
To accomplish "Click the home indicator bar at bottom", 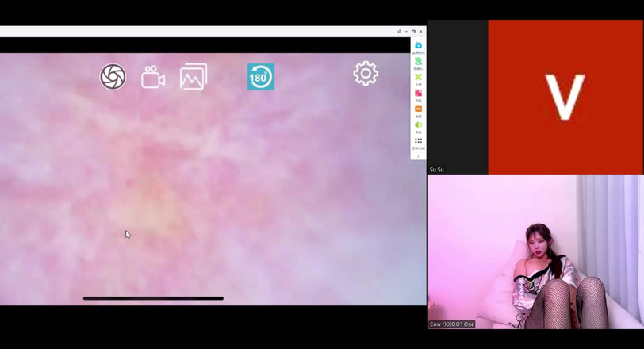I will tap(153, 298).
